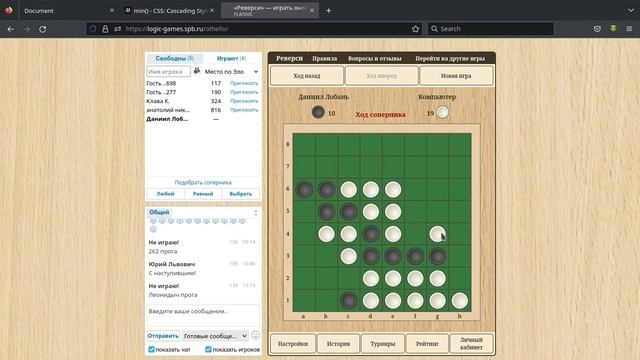Click the tracking protection shield icon
The width and height of the screenshot is (640, 360).
tap(93, 29)
